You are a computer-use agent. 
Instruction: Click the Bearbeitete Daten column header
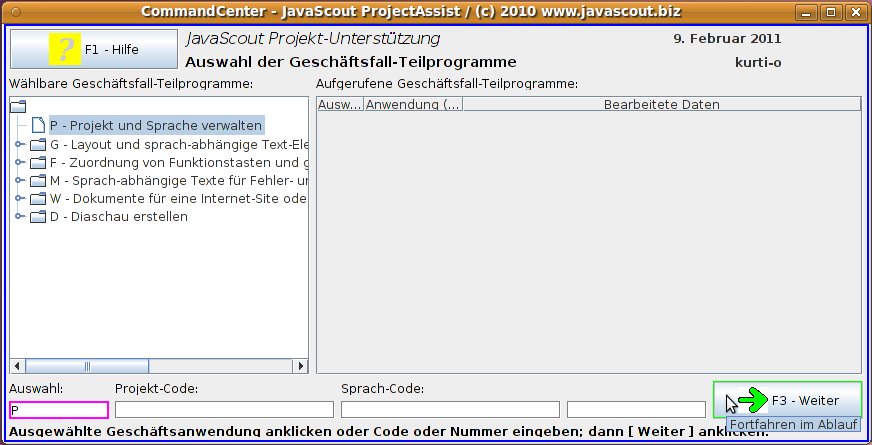661,104
